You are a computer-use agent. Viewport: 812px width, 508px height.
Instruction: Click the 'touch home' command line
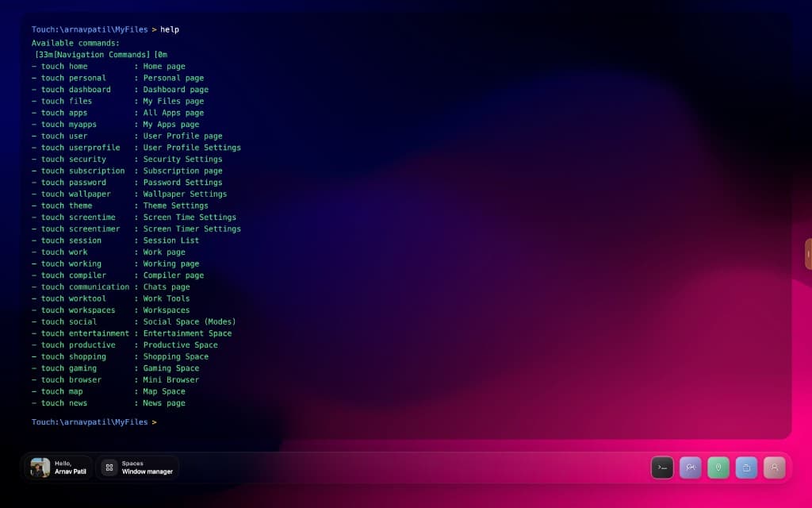click(63, 66)
